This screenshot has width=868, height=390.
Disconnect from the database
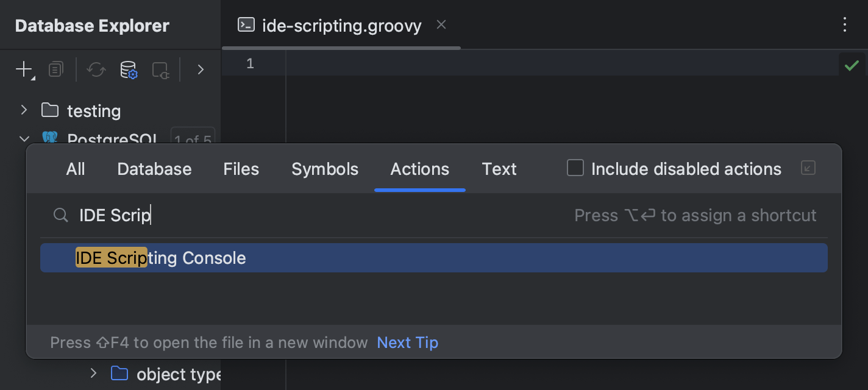160,69
